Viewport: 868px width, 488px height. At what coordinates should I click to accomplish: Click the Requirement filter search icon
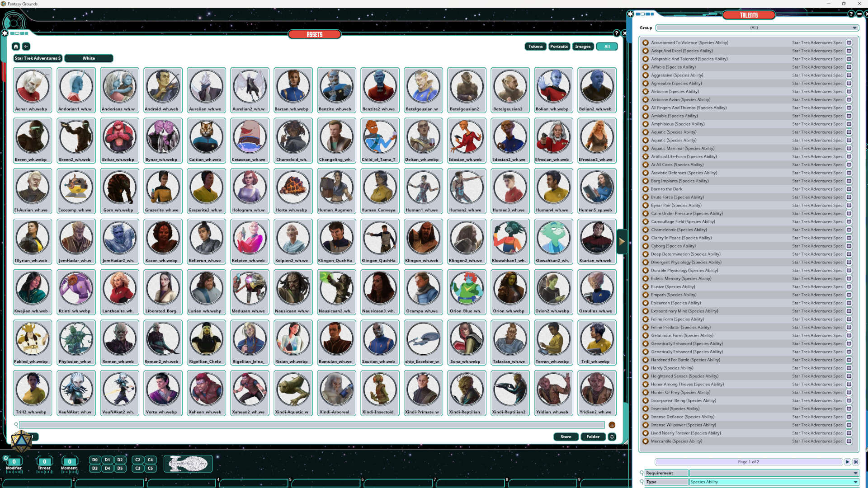(642, 473)
